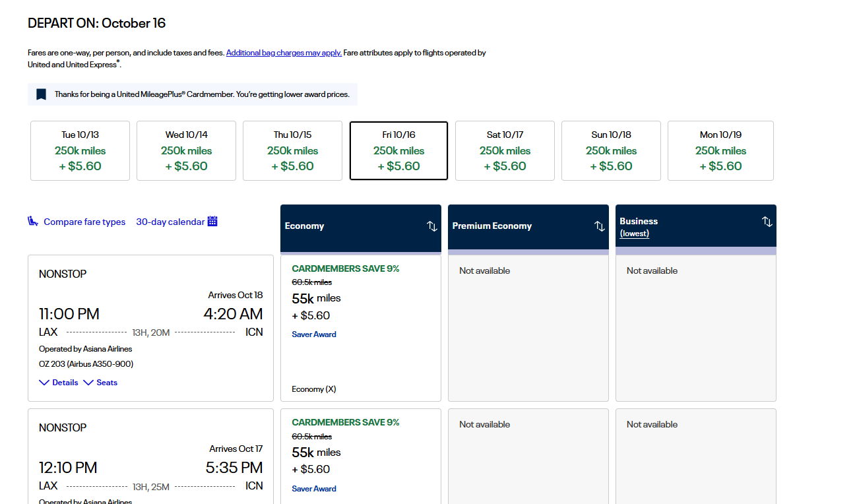855x504 pixels.
Task: Pick the Mon 10/19 date option
Action: point(720,150)
